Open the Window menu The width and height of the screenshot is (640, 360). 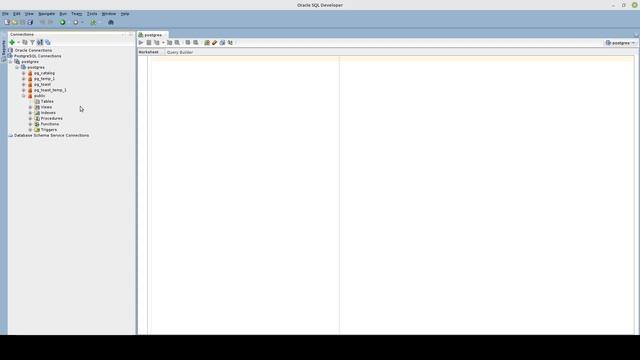coord(109,13)
